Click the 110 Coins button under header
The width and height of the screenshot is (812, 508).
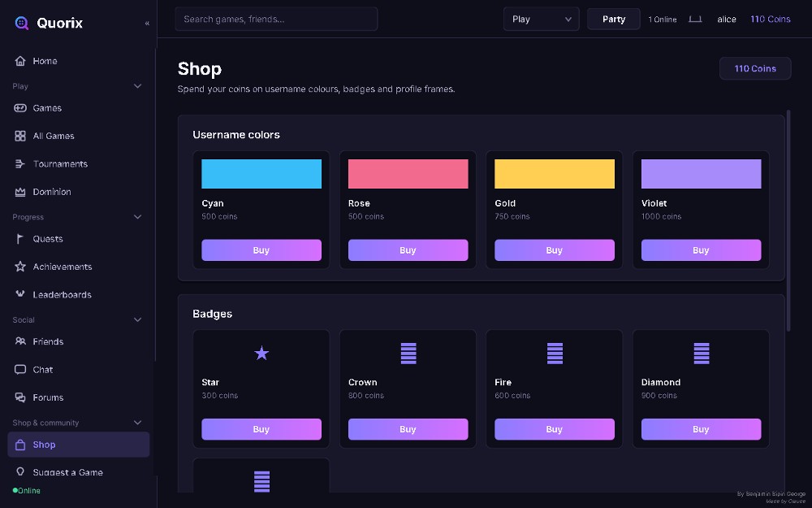coord(755,68)
